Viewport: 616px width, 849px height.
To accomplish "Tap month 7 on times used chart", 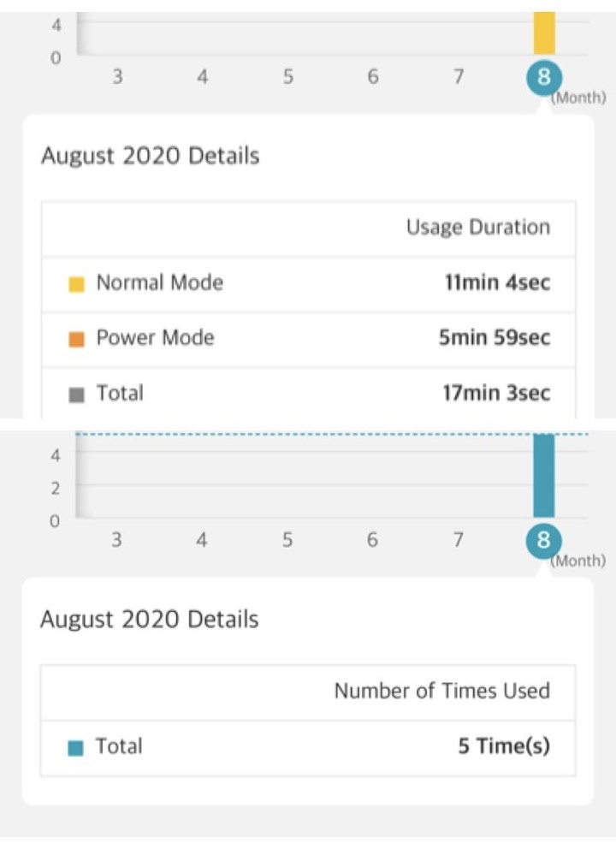I will [458, 540].
